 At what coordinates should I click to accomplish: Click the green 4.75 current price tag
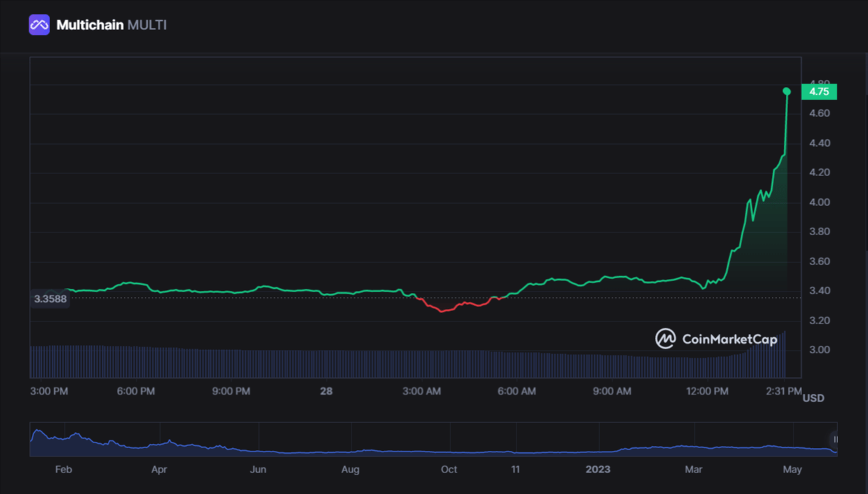coord(819,92)
